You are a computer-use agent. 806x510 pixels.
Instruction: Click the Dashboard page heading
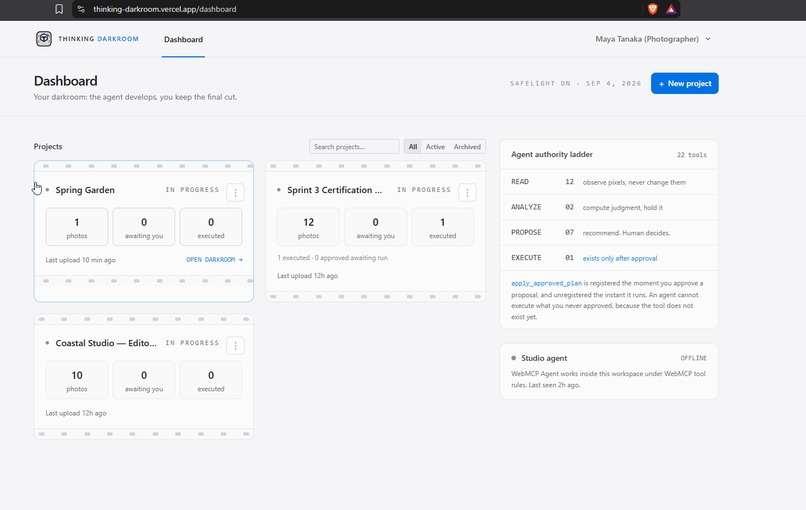65,81
